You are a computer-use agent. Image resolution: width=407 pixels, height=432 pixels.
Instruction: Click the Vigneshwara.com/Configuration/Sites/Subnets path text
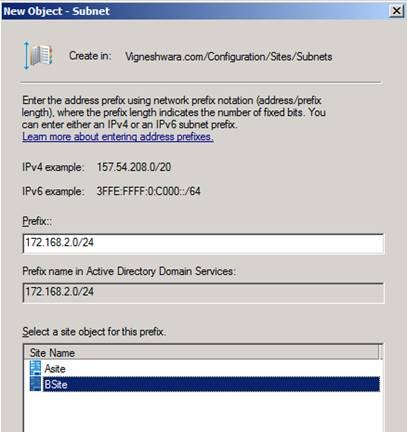(229, 56)
